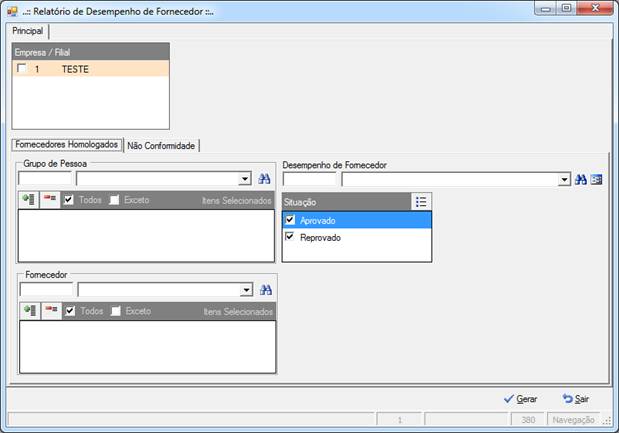Image resolution: width=619 pixels, height=433 pixels.
Task: Toggle the TESTE company checkbox
Action: 22,68
